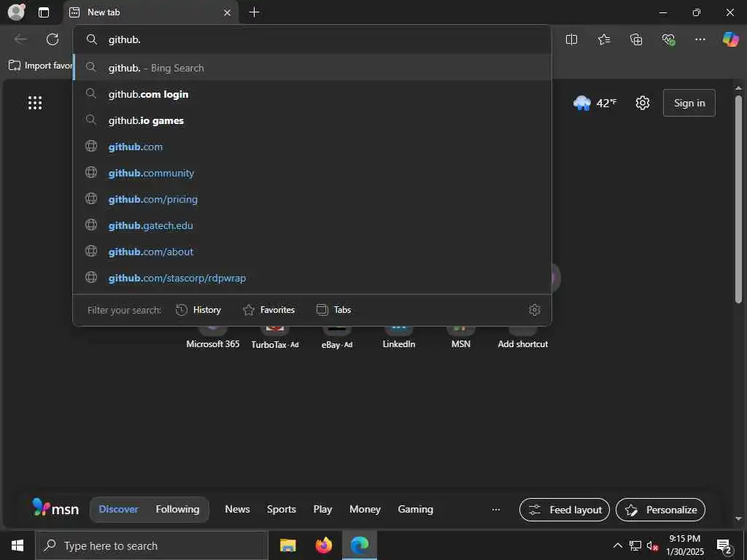Filter search by History
Screen dimensions: 747x560
coord(198,310)
